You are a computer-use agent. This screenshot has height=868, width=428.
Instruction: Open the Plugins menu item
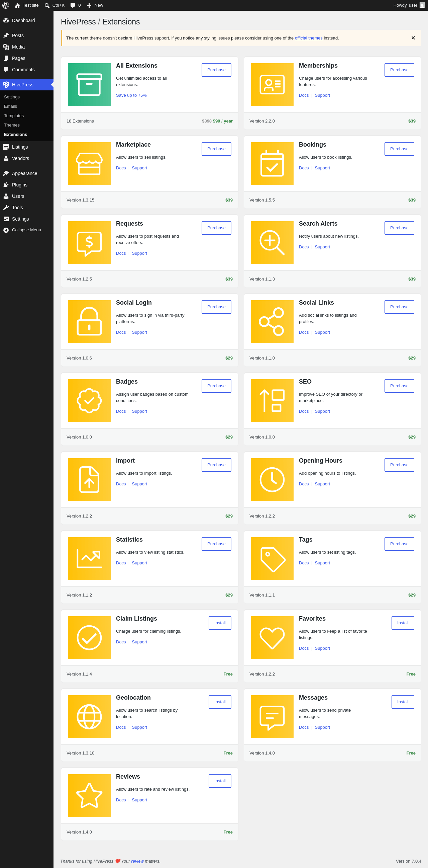(26, 185)
